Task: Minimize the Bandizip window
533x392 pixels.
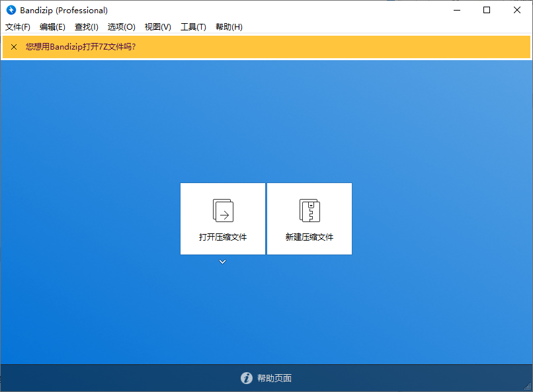Action: click(457, 10)
